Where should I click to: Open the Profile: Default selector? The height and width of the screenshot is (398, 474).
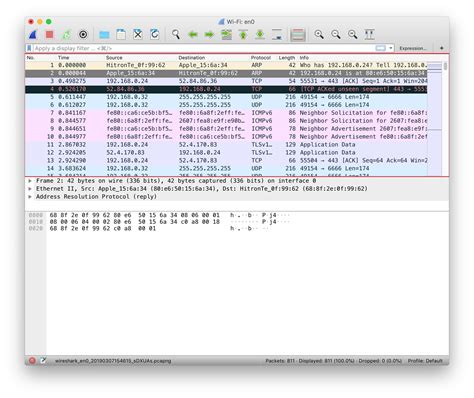pyautogui.click(x=425, y=361)
